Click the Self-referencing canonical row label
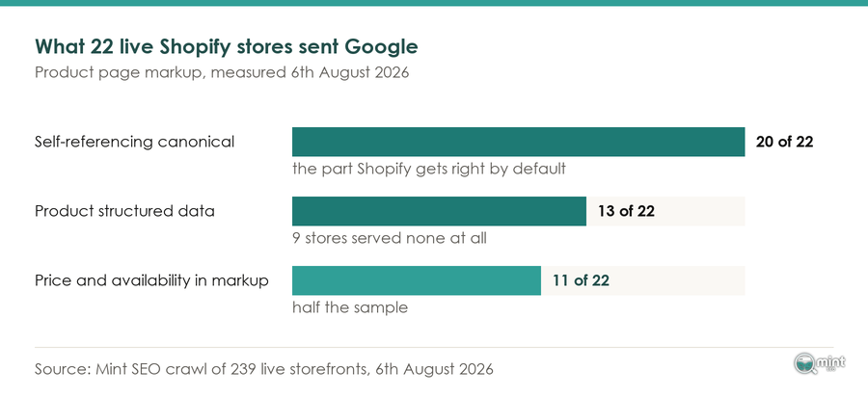The height and width of the screenshot is (397, 868). (x=134, y=142)
